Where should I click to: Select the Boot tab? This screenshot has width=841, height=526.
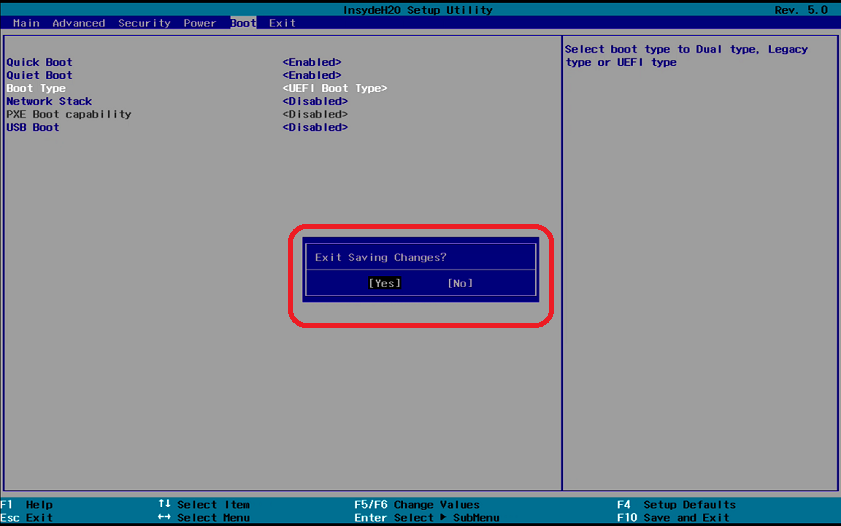click(243, 23)
